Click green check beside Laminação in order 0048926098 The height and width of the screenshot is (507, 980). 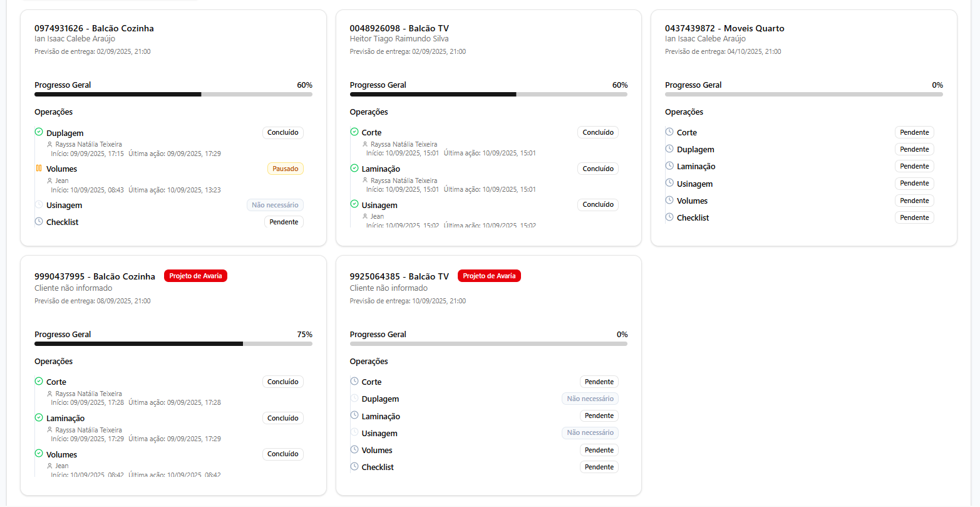click(354, 169)
